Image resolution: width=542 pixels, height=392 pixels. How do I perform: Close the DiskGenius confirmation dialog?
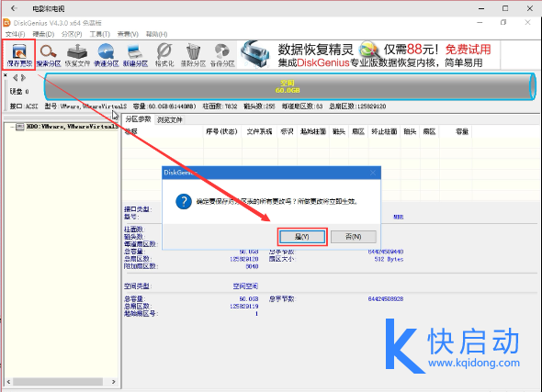pos(373,173)
